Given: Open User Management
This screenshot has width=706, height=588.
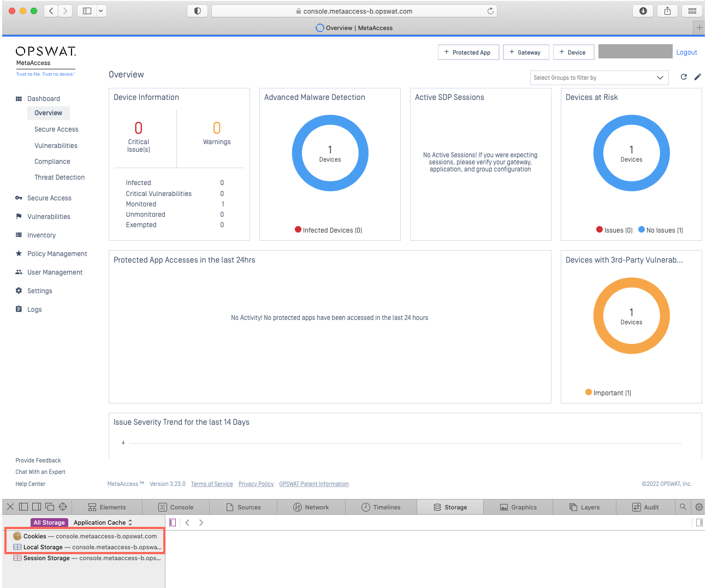Looking at the screenshot, I should pos(49,272).
